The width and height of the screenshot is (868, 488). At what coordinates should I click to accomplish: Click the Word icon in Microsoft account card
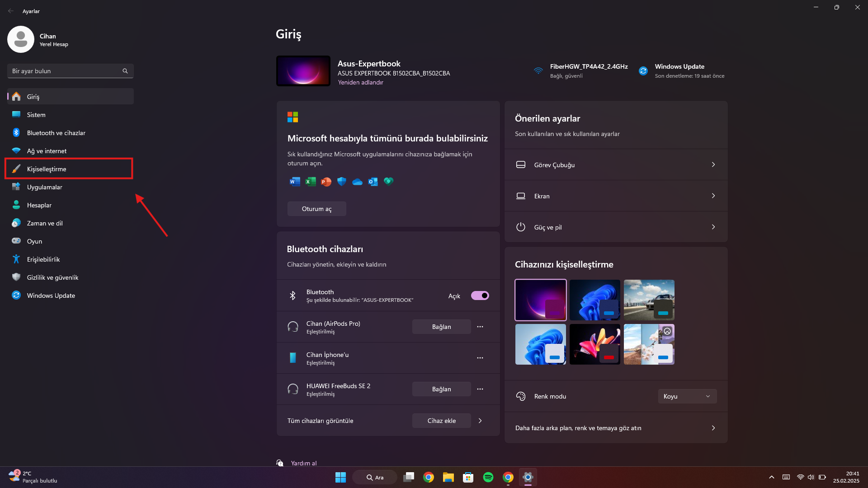(294, 182)
